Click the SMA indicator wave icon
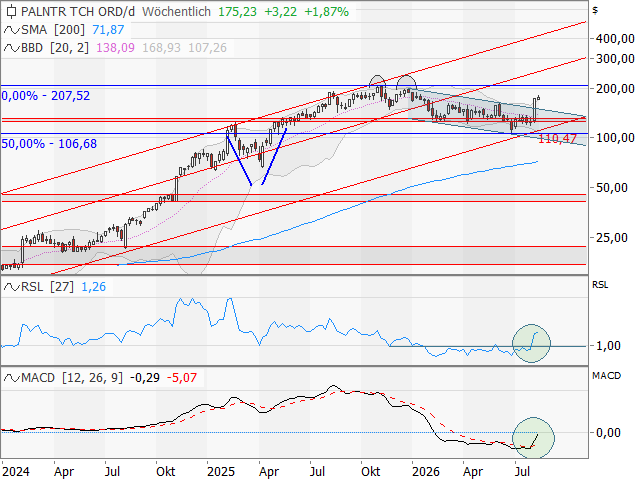 pos(11,30)
